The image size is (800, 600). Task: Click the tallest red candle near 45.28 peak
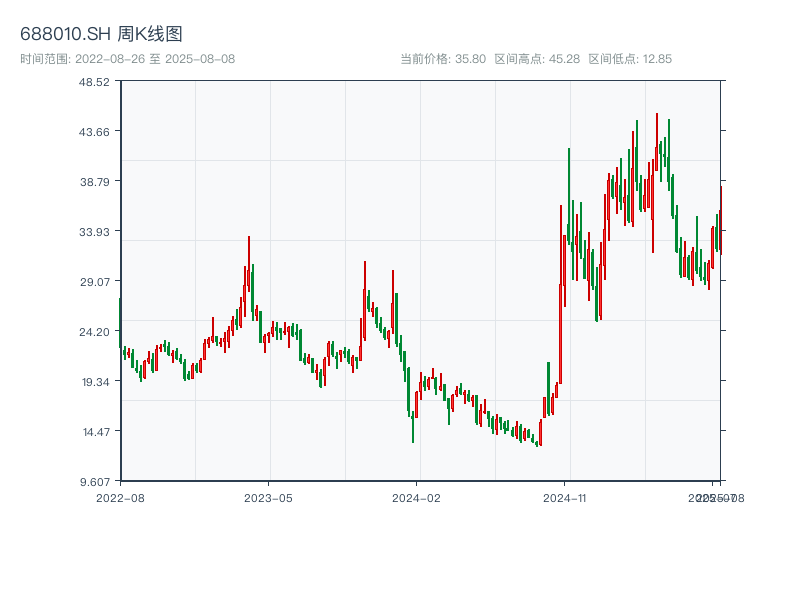click(x=657, y=142)
